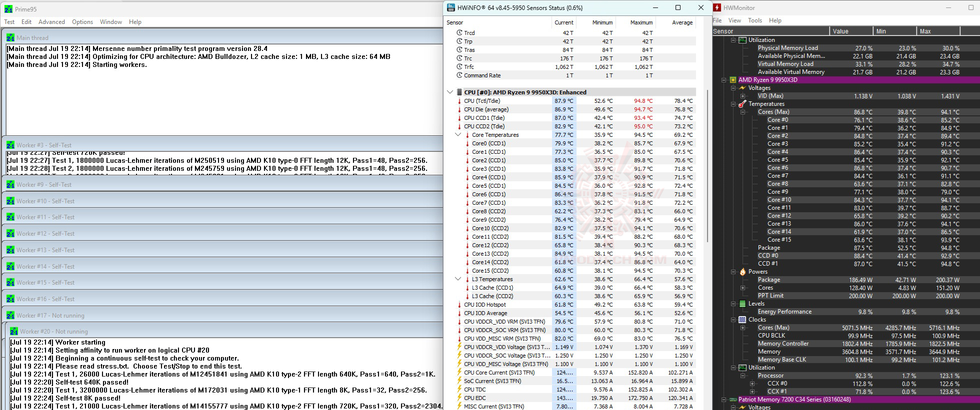
Task: Collapse the CPU [#0] sensor group in HWiNFO
Action: (x=449, y=92)
